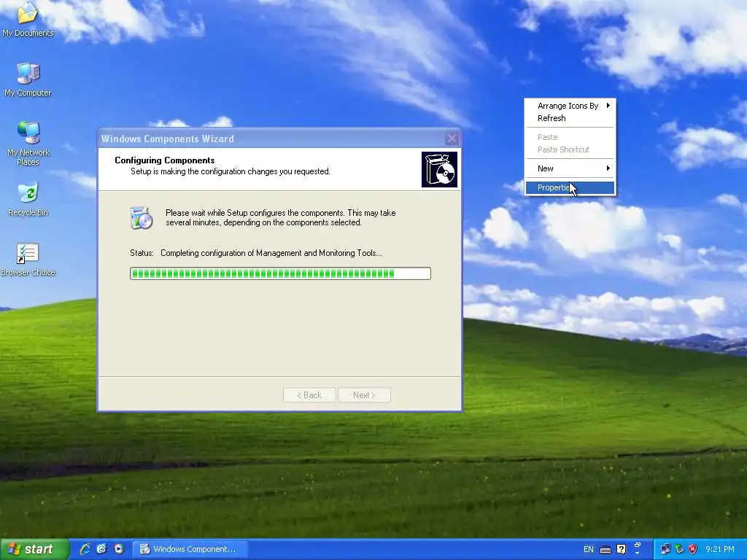Select the Recycle Bin icon
This screenshot has width=747, height=560.
point(28,198)
